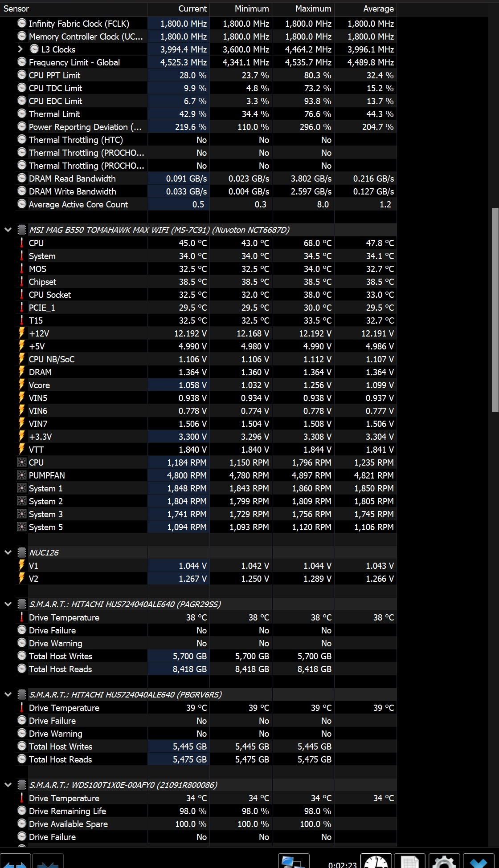499x868 pixels.
Task: Click the icon beside Drive Remaining Life
Action: pyautogui.click(x=22, y=811)
